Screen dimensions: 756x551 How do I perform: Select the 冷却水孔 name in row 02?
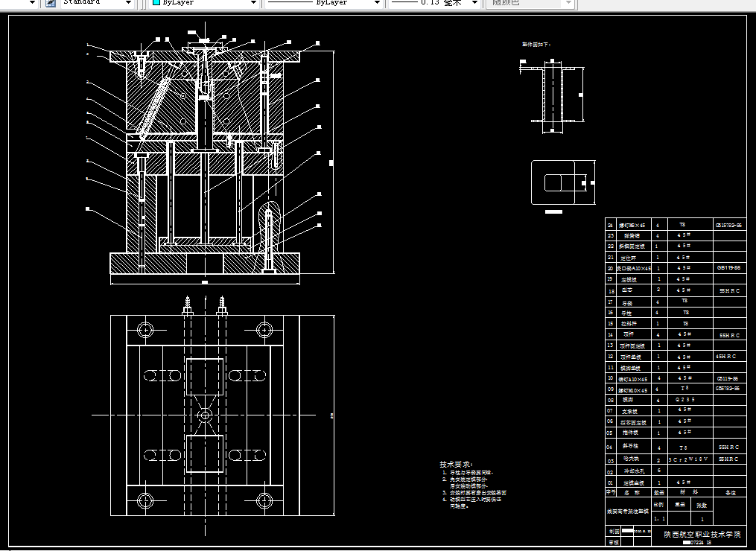634,471
